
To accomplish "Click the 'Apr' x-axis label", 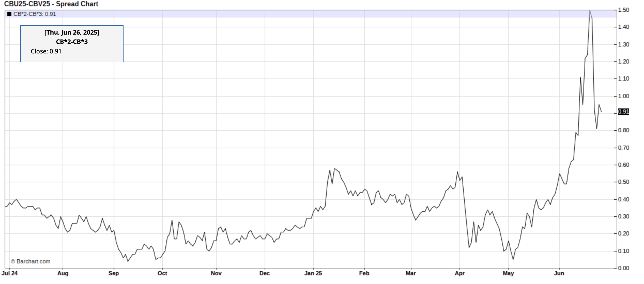I will [460, 273].
